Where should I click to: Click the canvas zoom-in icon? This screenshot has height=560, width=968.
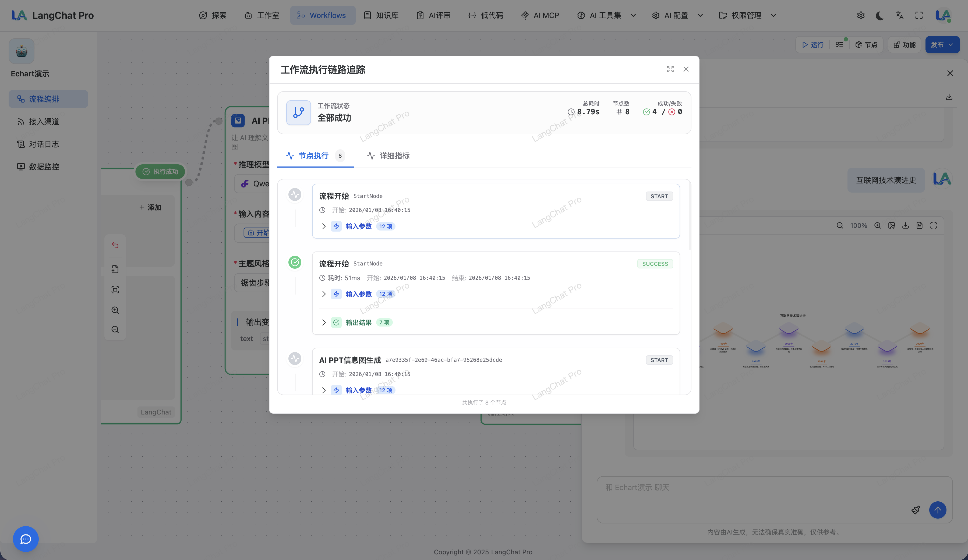[x=115, y=310]
